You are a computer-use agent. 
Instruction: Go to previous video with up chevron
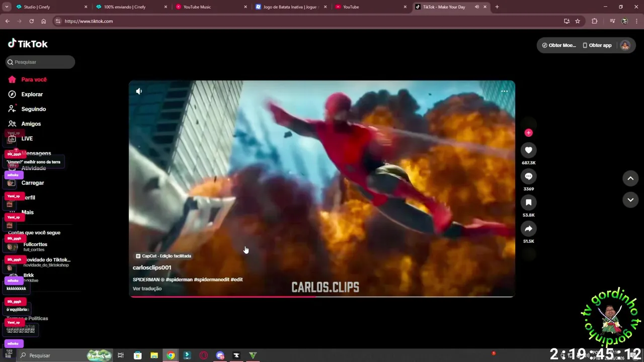630,178
